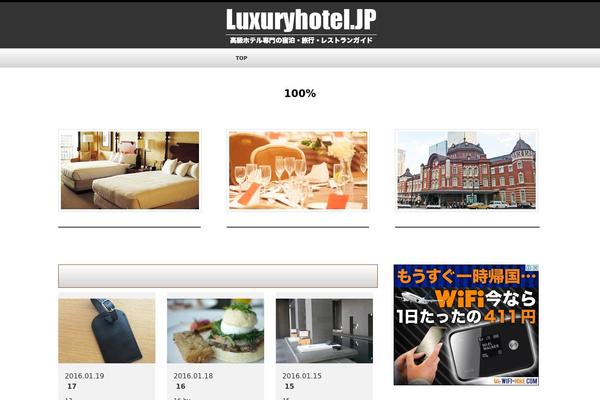
Task: Open the WiFi rental banner advertisement
Action: coord(466,325)
